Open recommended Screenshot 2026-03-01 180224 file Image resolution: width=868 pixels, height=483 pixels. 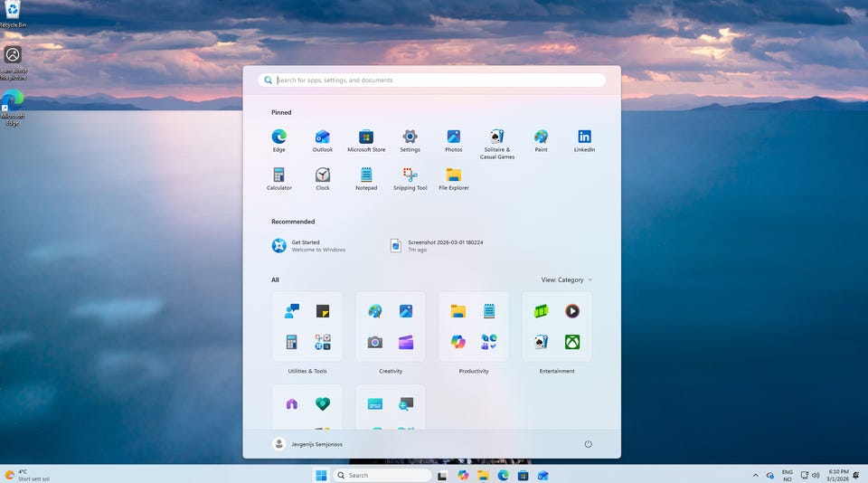438,246
